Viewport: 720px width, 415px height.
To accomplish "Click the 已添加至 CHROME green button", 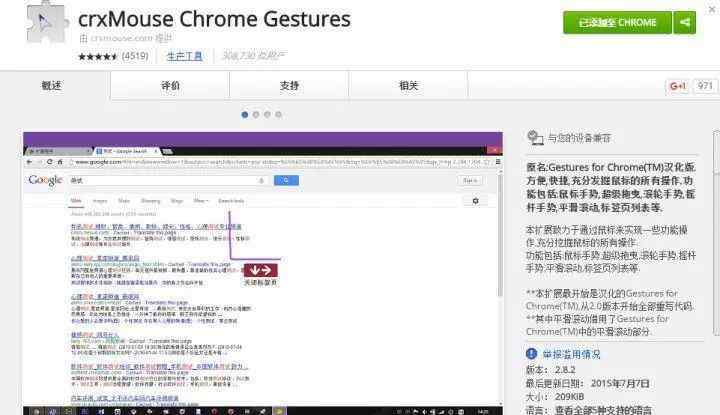I will [x=617, y=22].
